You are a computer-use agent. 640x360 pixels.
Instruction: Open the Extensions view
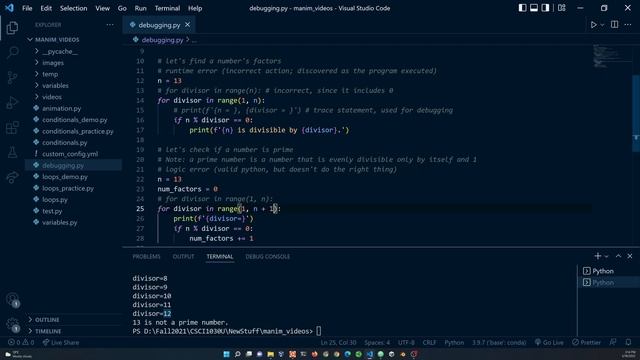(x=12, y=127)
